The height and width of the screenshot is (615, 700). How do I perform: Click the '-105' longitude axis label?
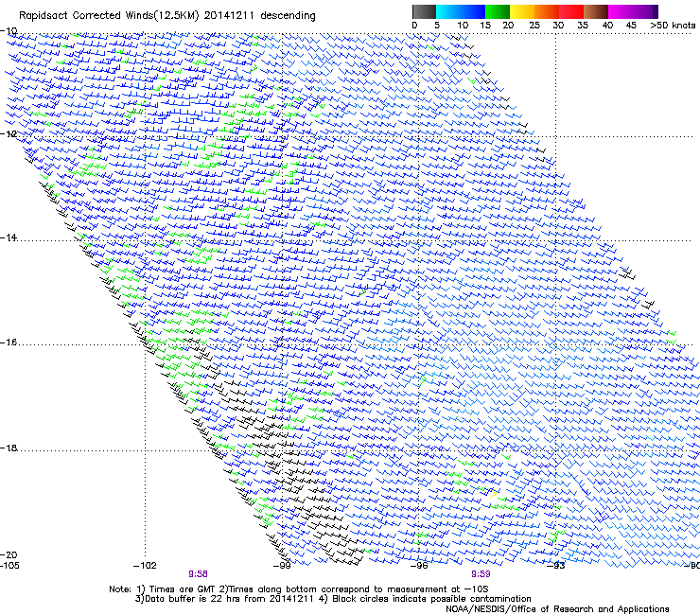[9, 566]
